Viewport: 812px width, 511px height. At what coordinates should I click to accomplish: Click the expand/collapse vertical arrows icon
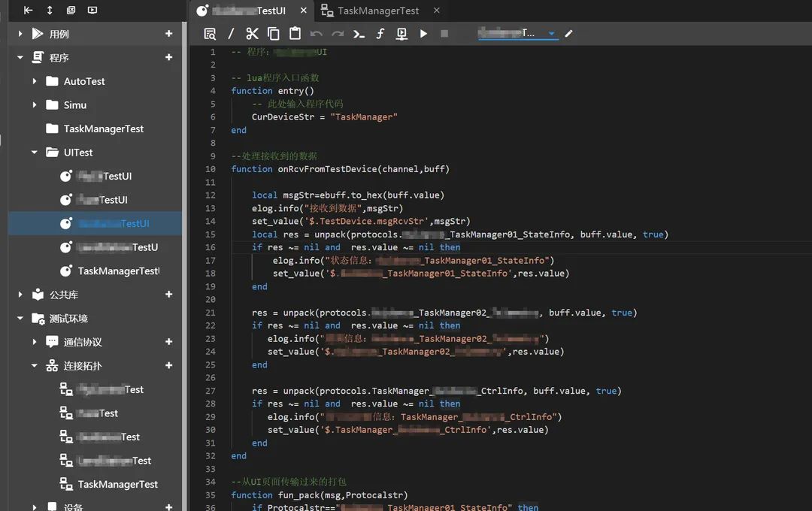[x=50, y=10]
